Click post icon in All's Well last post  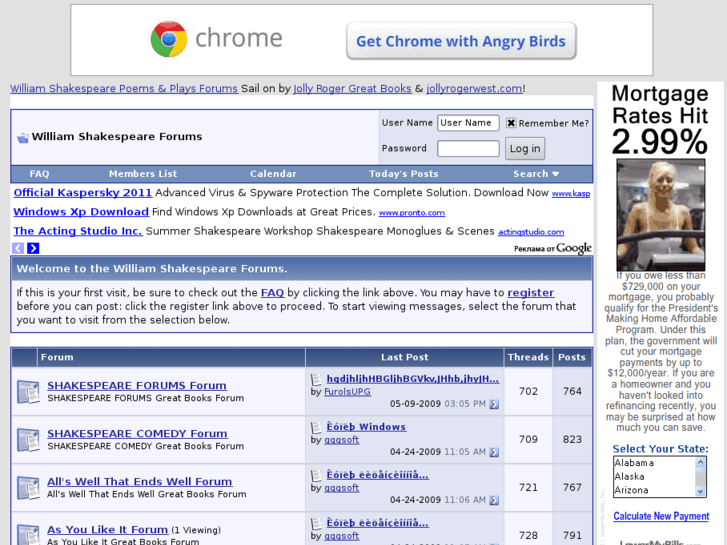(x=316, y=475)
